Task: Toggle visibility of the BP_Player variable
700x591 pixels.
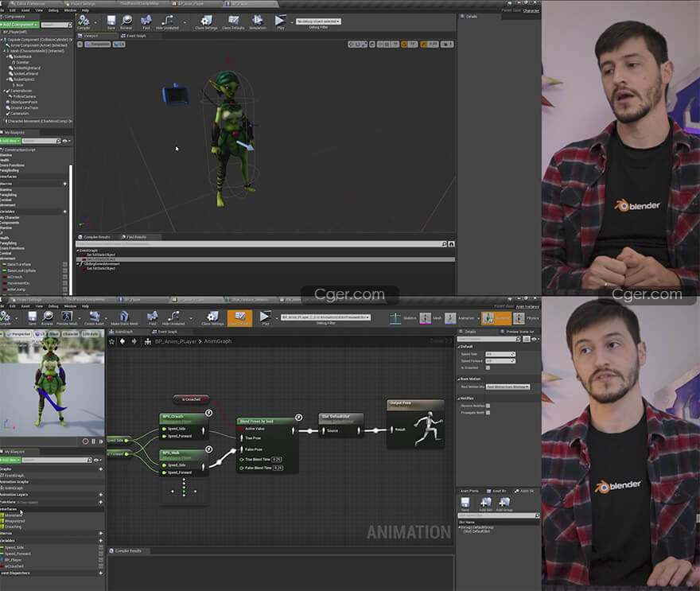Action: (x=101, y=560)
